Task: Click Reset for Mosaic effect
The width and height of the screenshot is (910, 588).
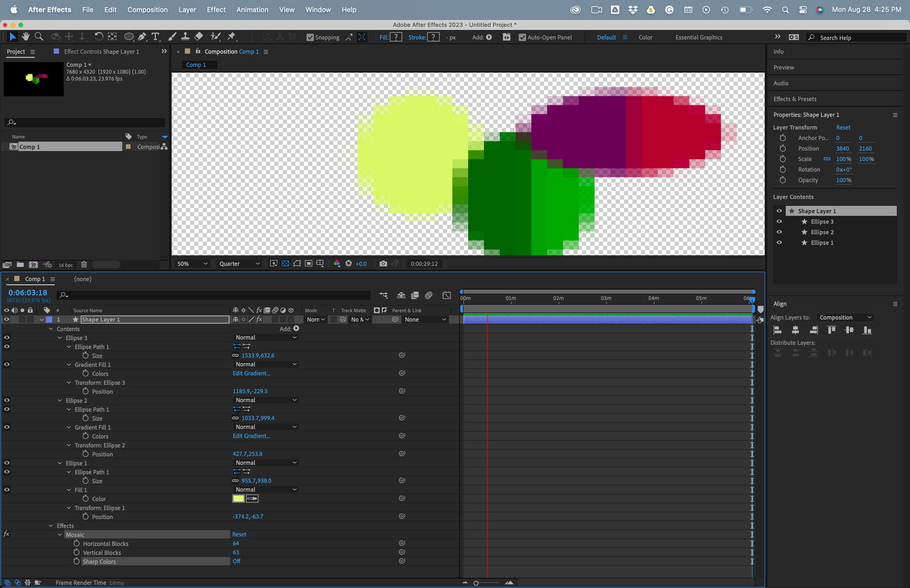Action: pos(239,534)
